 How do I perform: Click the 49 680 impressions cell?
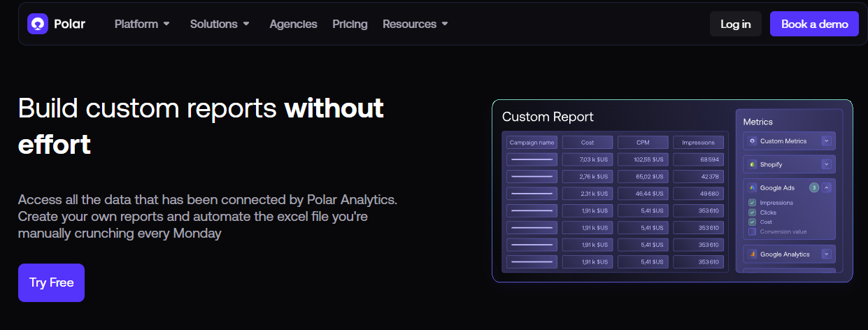pyautogui.click(x=698, y=193)
